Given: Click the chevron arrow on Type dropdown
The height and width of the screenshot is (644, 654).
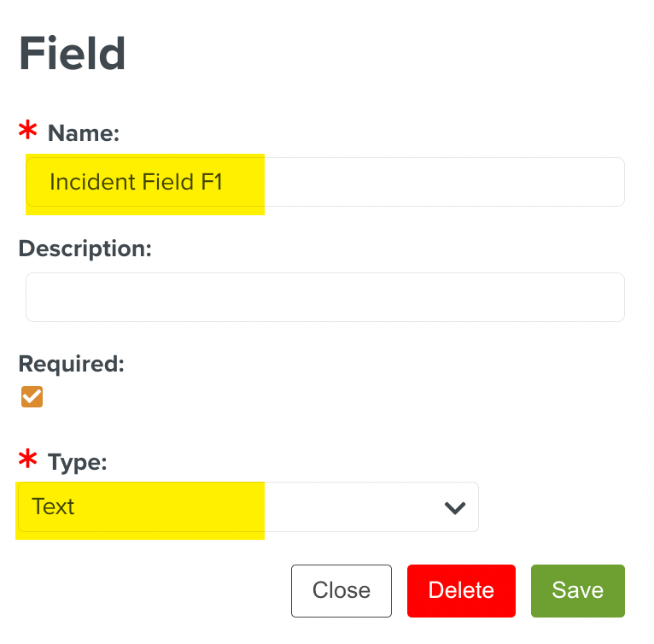Looking at the screenshot, I should pyautogui.click(x=455, y=507).
